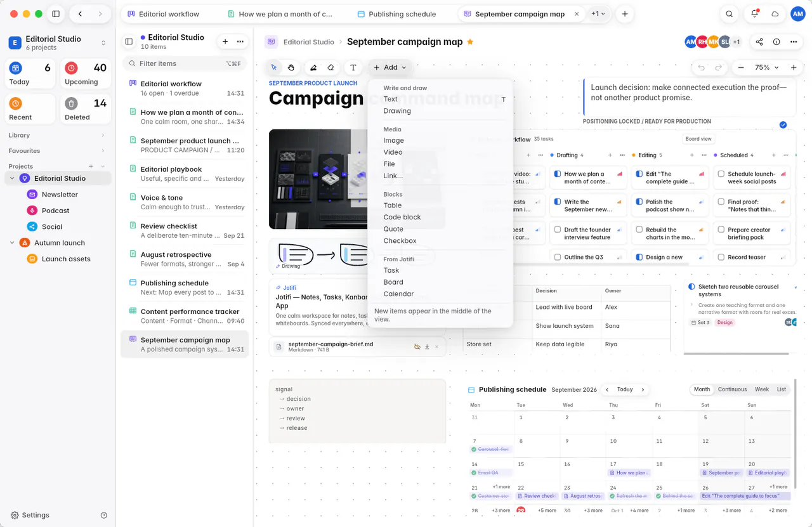812x527 pixels.
Task: Switch to the Publishing schedule tab
Action: 396,14
